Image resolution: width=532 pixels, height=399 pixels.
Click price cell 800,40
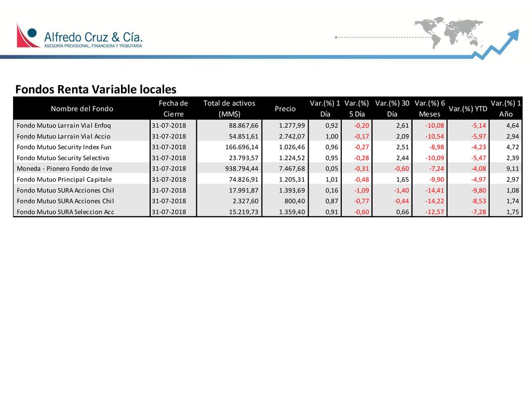click(295, 201)
